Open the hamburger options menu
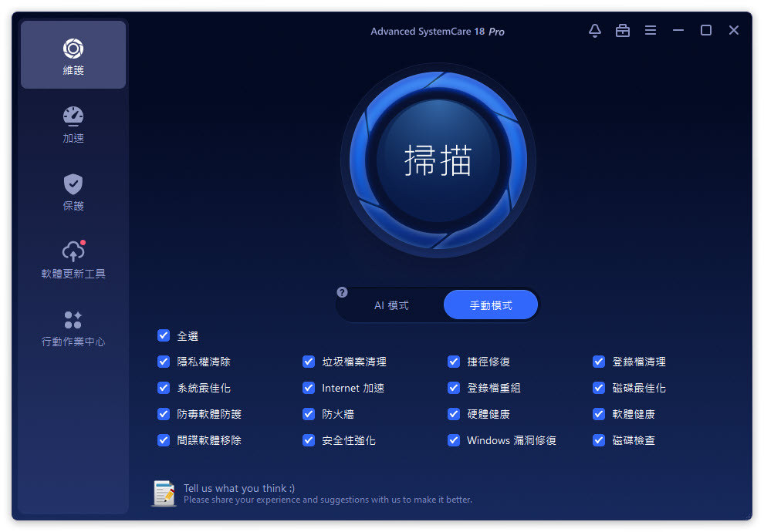The height and width of the screenshot is (532, 764). coord(650,31)
